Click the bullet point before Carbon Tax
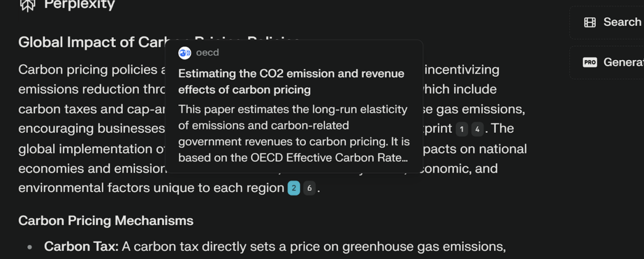644x259 pixels. [30, 247]
